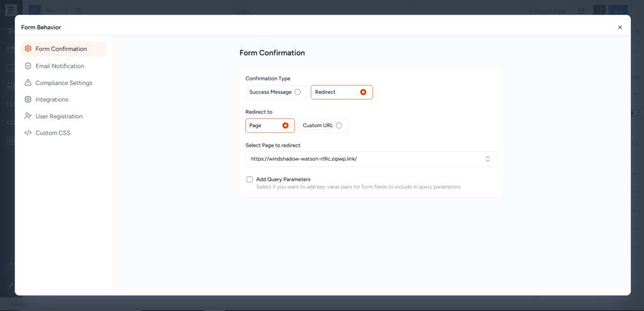The width and height of the screenshot is (644, 311).
Task: Expand the page dropdown using its chevron arrows
Action: tap(487, 159)
